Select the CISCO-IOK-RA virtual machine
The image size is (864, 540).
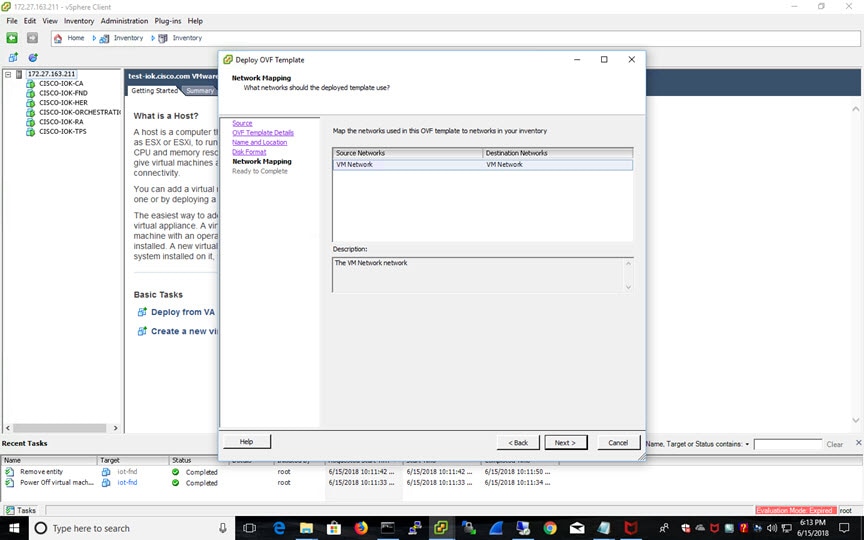coord(61,122)
